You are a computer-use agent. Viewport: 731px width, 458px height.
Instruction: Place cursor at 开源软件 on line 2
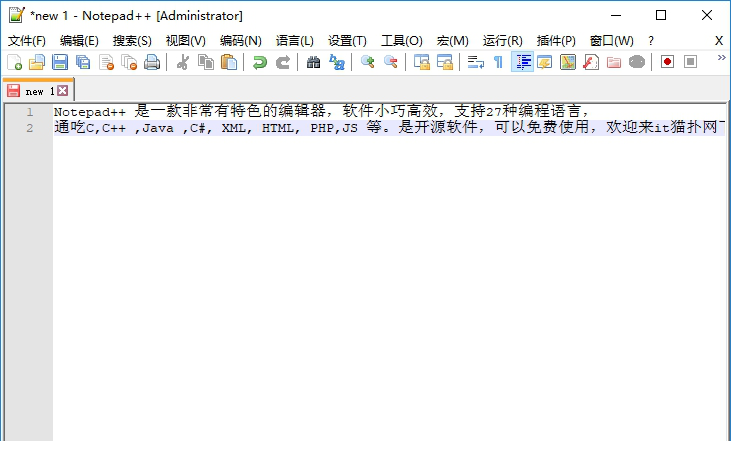tap(446, 127)
